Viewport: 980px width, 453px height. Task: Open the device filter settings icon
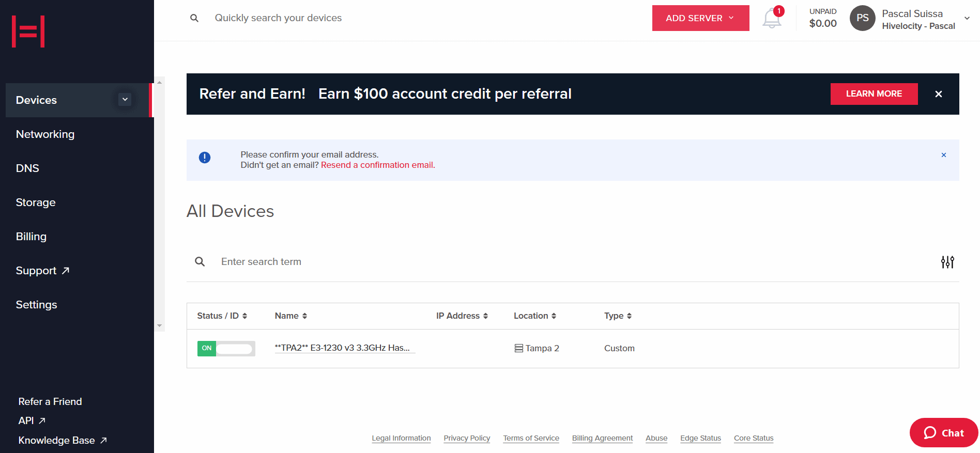[947, 262]
